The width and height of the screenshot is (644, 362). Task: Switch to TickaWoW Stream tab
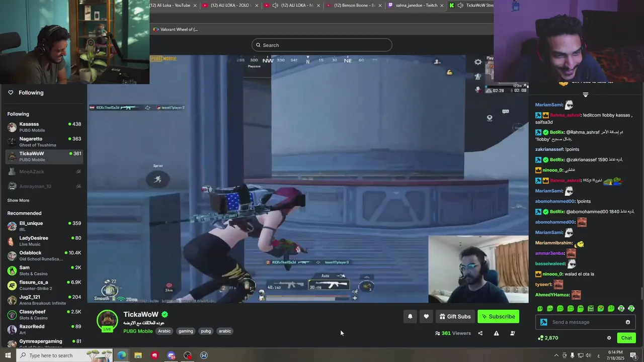(471, 6)
